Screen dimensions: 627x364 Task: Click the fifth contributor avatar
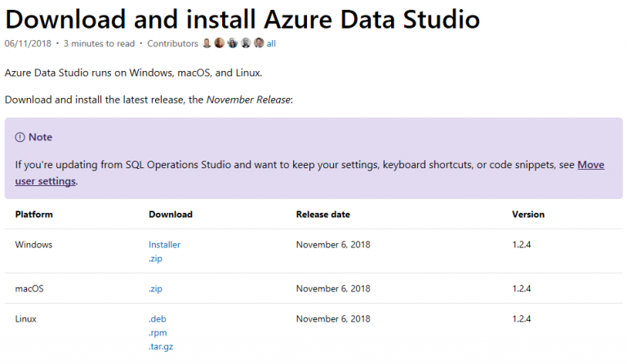(x=259, y=43)
